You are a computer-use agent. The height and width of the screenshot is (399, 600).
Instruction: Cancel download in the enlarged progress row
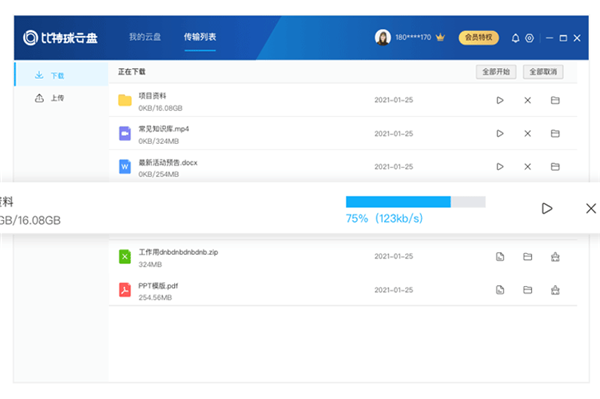pos(591,208)
